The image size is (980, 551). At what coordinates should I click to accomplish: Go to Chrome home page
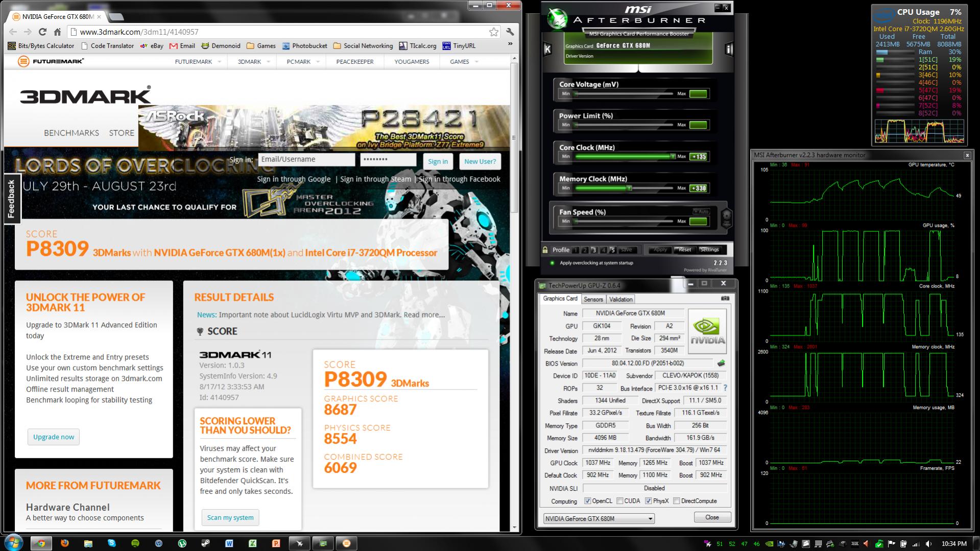(57, 32)
